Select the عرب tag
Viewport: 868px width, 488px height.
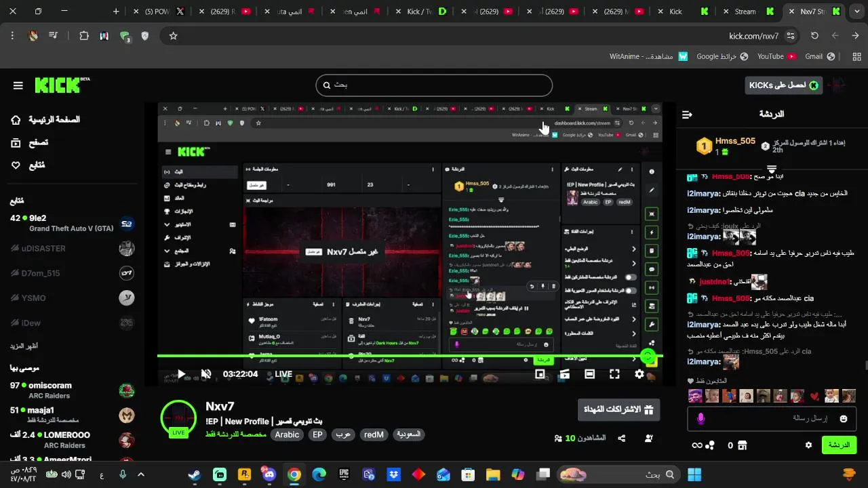pos(343,434)
